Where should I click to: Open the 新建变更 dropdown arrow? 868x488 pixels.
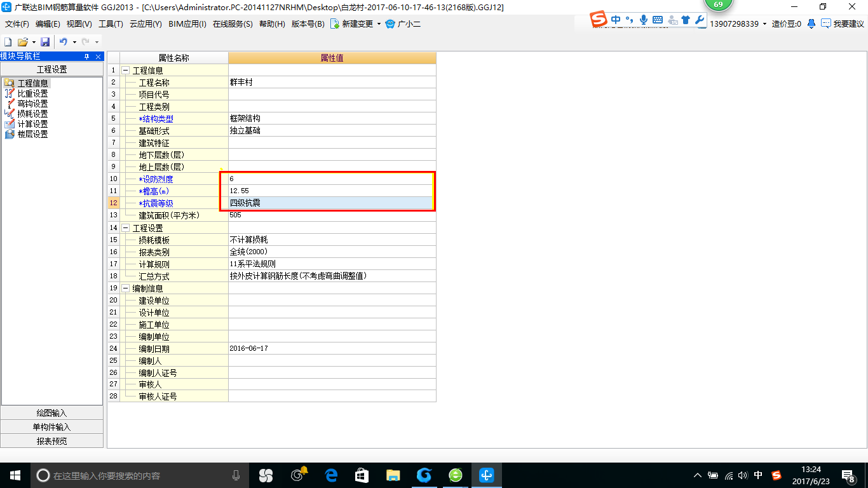tap(379, 24)
